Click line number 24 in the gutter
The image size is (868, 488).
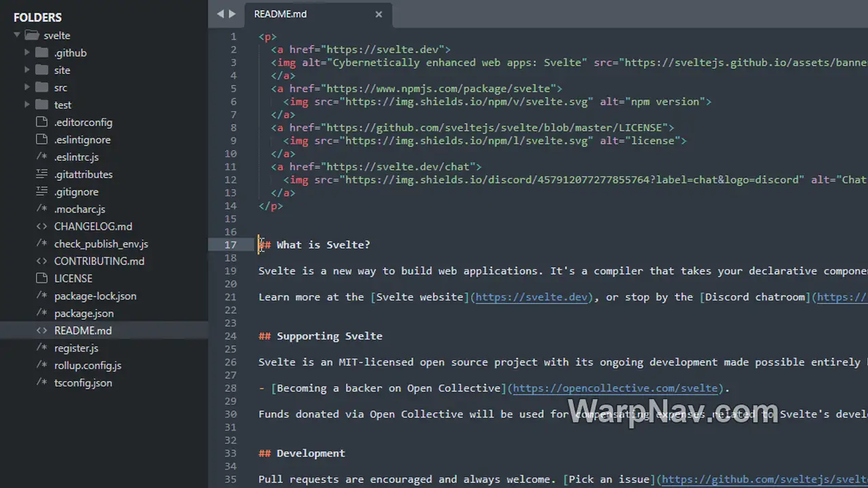(x=231, y=336)
